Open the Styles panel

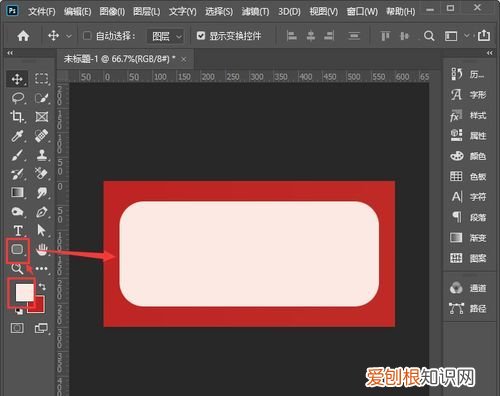pos(468,116)
